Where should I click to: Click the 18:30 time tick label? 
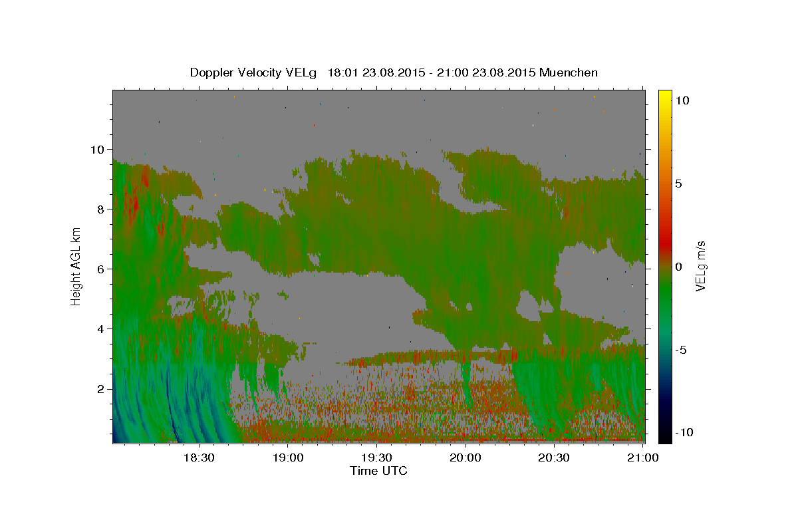(x=198, y=458)
